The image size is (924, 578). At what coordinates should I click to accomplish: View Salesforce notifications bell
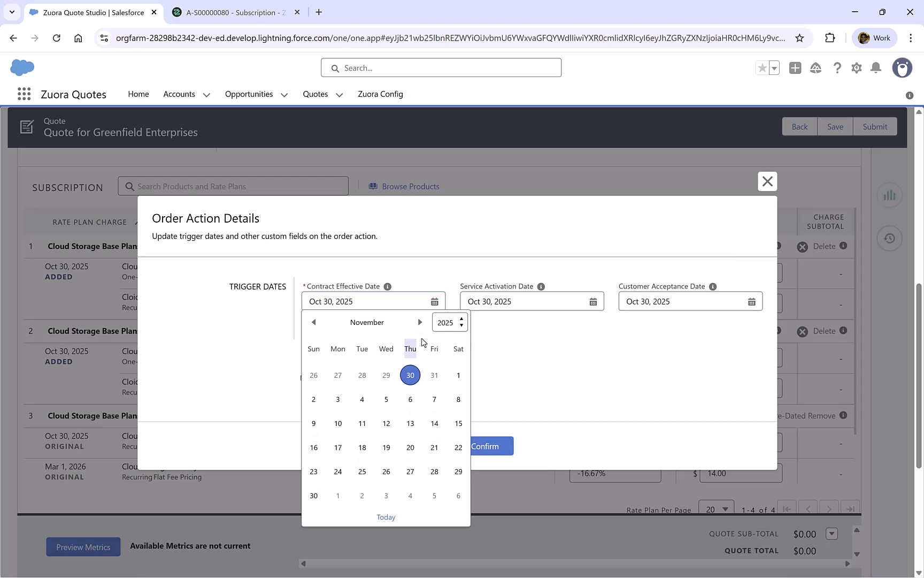875,68
